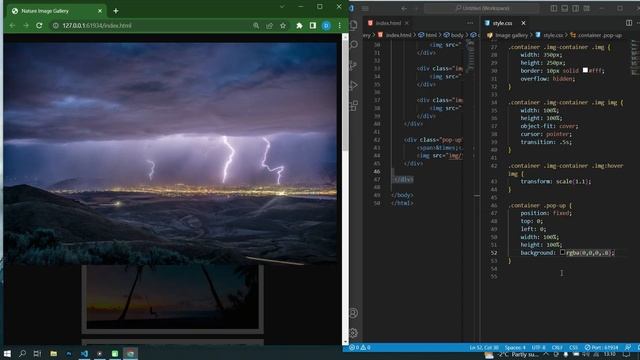Open File Explorer from taskbar
This screenshot has height=360, width=640.
click(53, 353)
